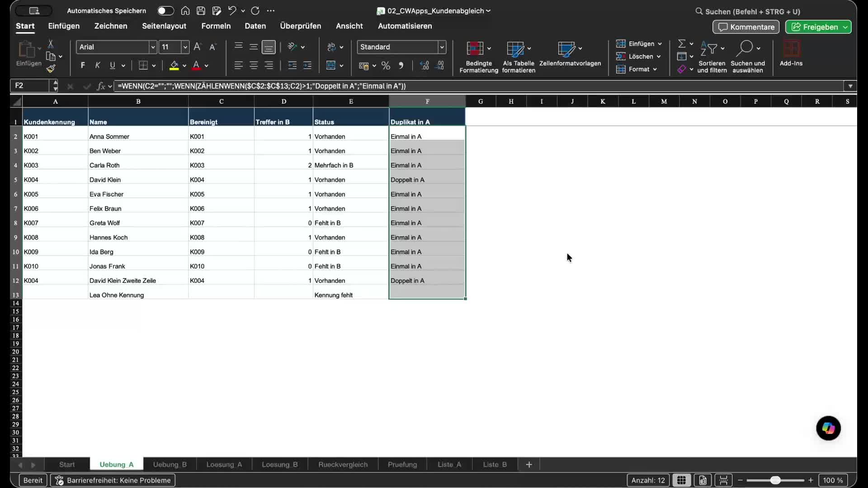Image resolution: width=868 pixels, height=488 pixels.
Task: Toggle italic formatting with K button
Action: (98, 66)
